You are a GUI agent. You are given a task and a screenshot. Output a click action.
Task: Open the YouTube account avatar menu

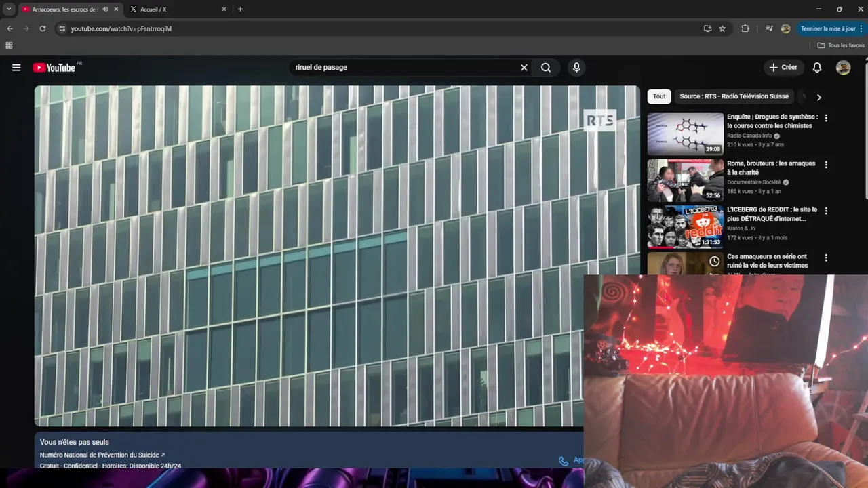coord(843,68)
